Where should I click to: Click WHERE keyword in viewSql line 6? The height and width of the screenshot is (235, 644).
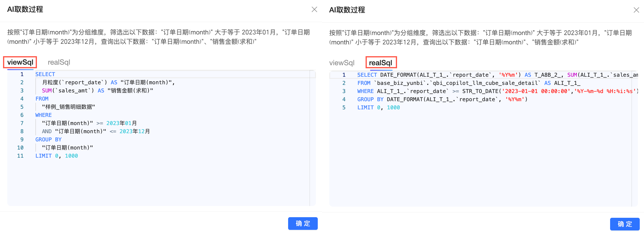44,115
